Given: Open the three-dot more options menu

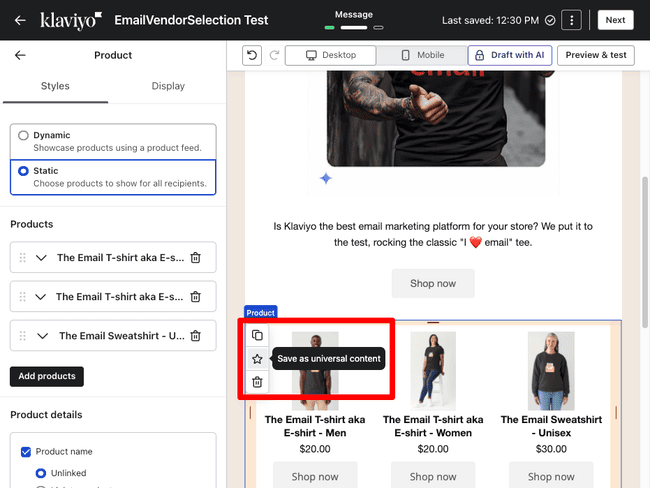Looking at the screenshot, I should (x=571, y=20).
